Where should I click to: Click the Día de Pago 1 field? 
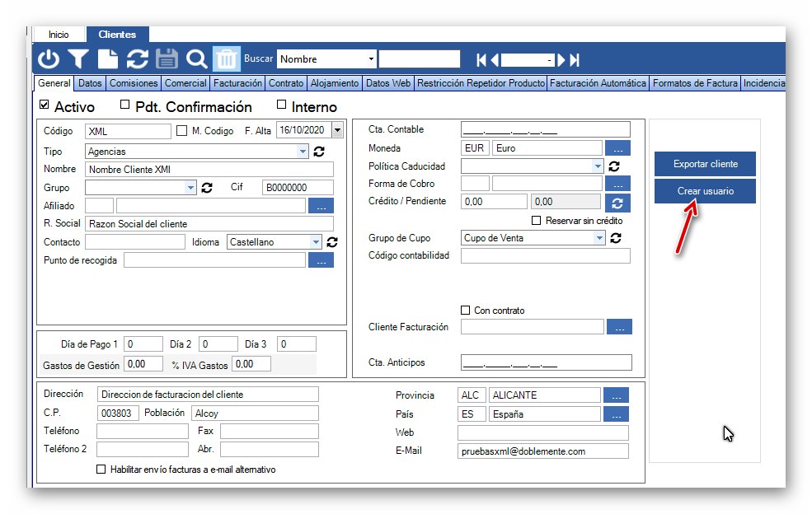[143, 343]
